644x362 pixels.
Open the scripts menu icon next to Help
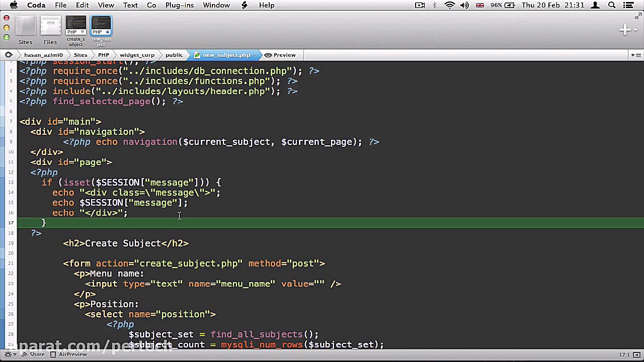coord(245,5)
